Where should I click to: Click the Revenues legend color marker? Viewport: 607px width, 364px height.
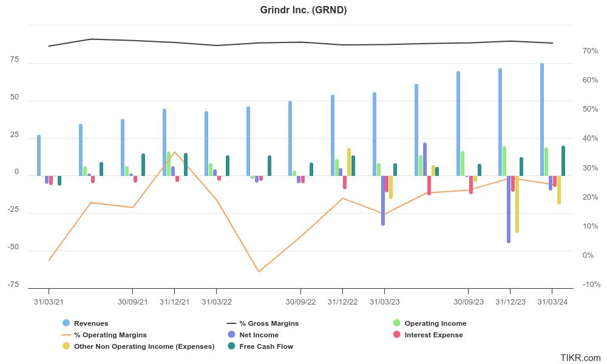point(66,323)
